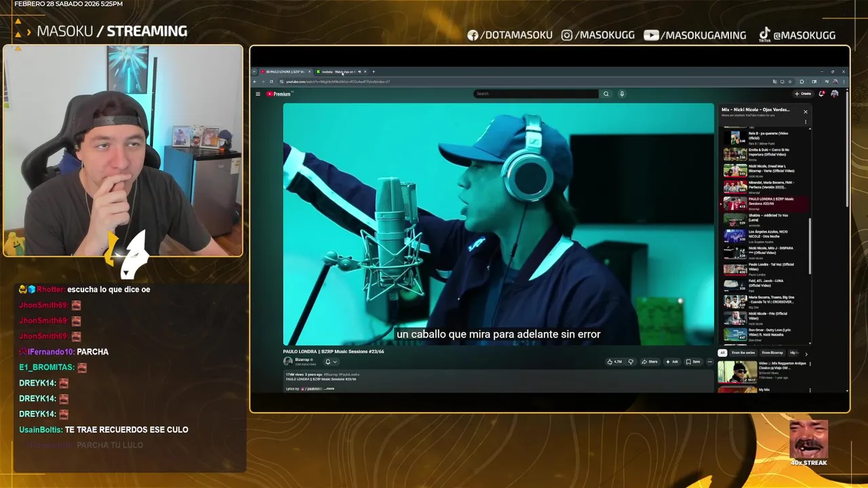This screenshot has height=488, width=868.
Task: Close the Mix playlist panel
Action: coord(806,112)
